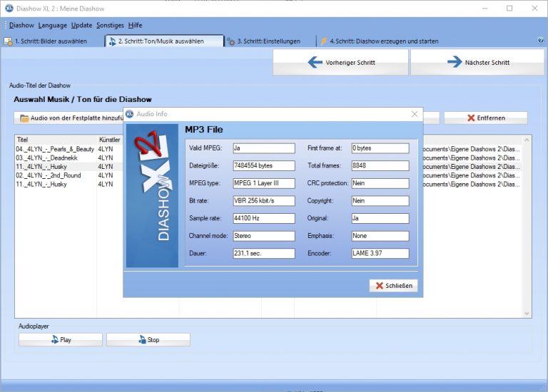Viewport: 548px width, 392px height.
Task: Play the selected audio track
Action: click(61, 340)
